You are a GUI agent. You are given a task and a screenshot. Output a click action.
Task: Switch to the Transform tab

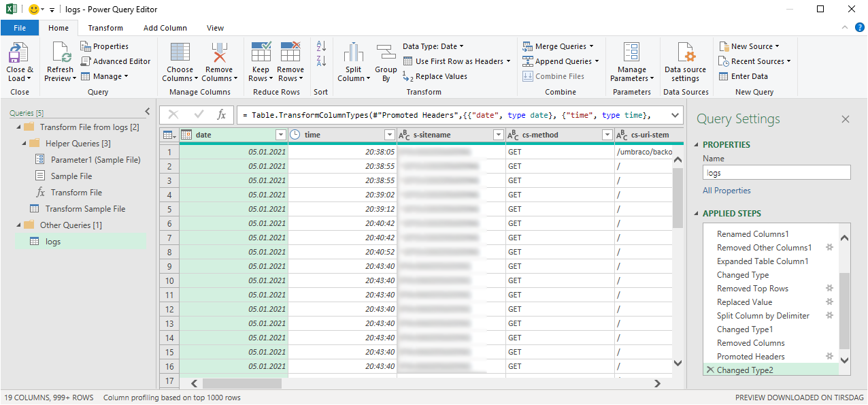click(105, 28)
